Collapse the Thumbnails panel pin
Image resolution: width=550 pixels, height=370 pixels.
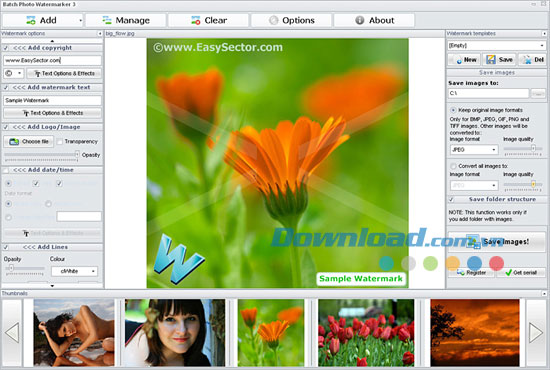coord(544,293)
